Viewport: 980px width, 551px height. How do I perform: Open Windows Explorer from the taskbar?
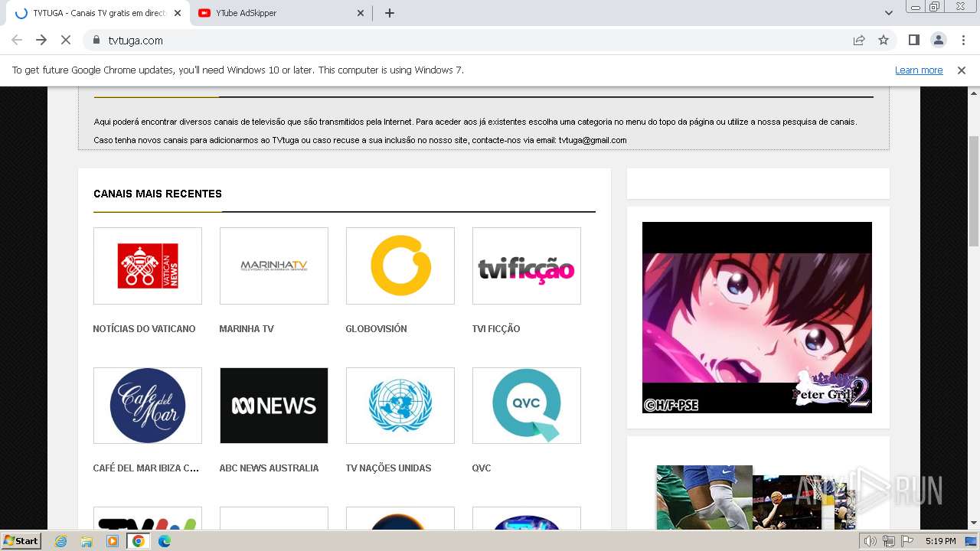point(87,540)
